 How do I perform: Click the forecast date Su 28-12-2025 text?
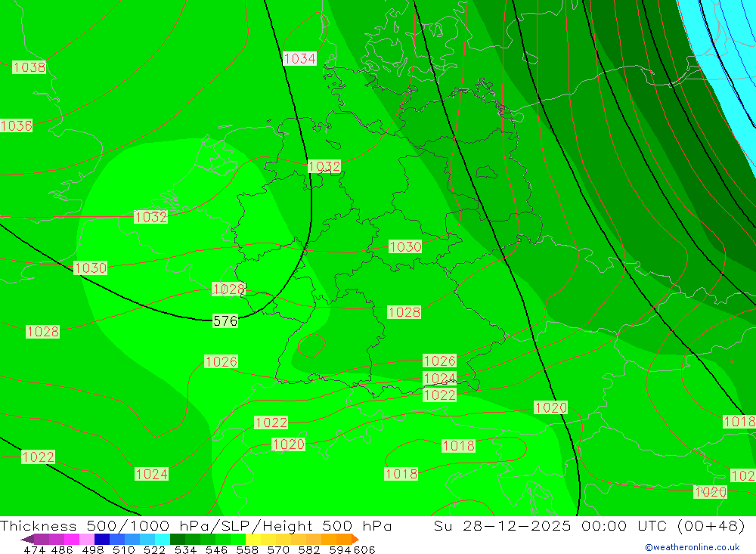point(502,526)
